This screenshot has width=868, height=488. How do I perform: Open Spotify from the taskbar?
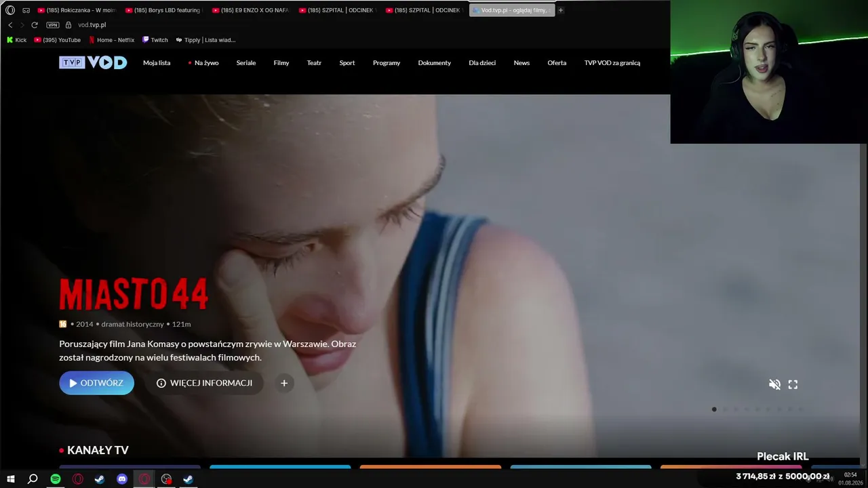(x=56, y=479)
